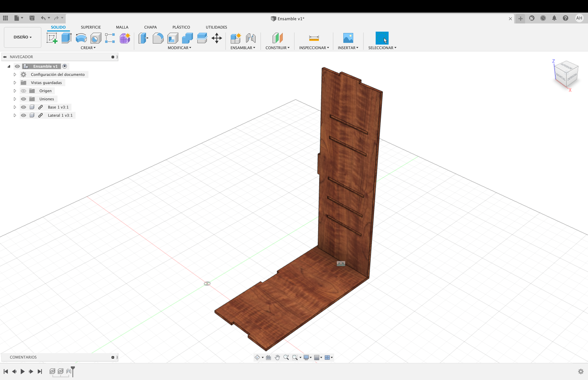The width and height of the screenshot is (588, 380).
Task: Hide the Base 1 v3:1 component
Action: (x=23, y=107)
